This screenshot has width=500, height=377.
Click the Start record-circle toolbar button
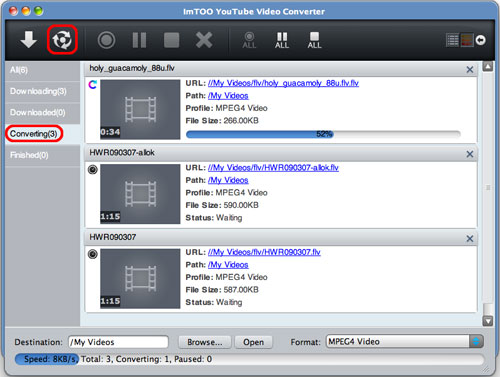[x=106, y=40]
